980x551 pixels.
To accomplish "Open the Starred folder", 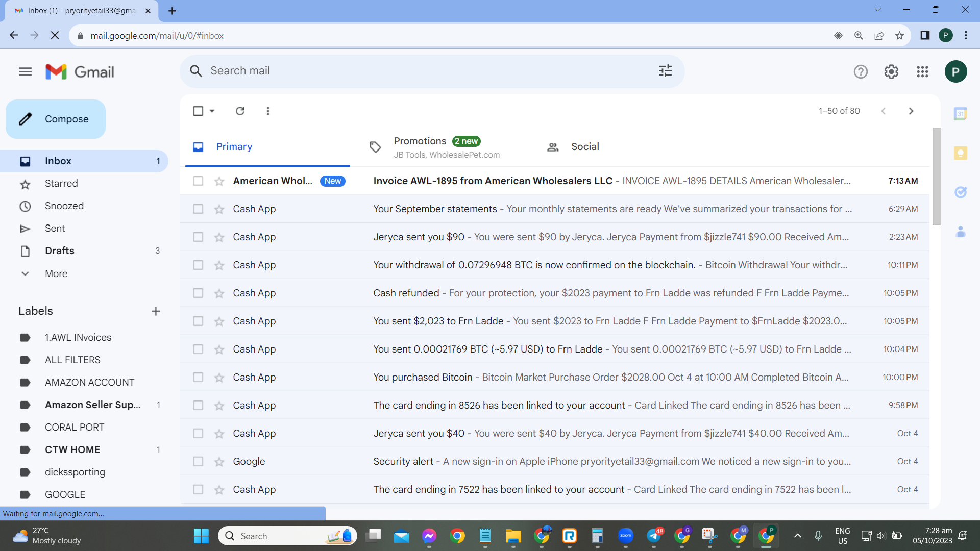I will pyautogui.click(x=84, y=184).
